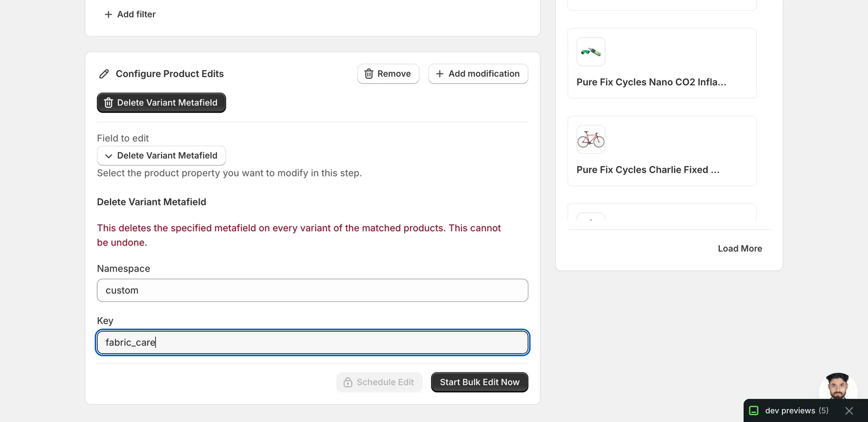
Task: Click the Add filter button
Action: coord(130,14)
